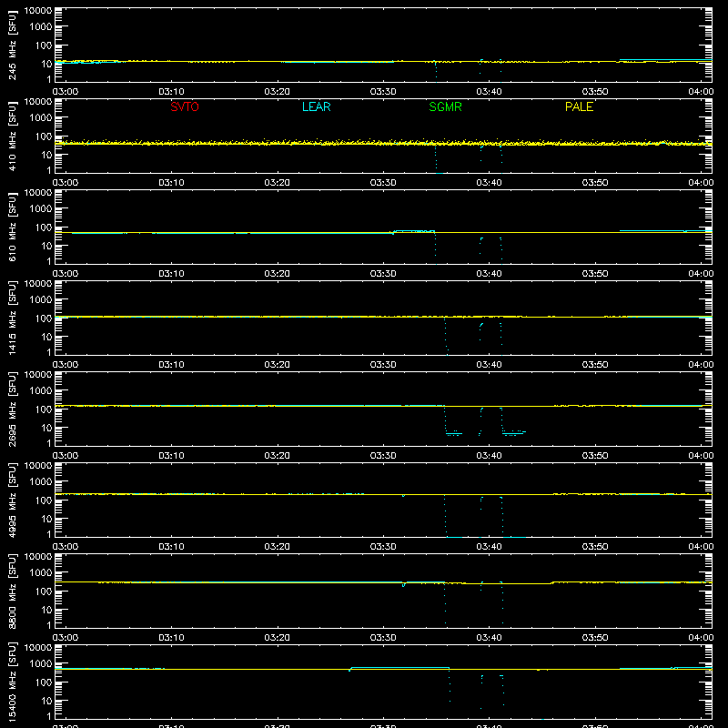
Task: Click 03:40 time label of 245 MHz panel
Action: 489,92
